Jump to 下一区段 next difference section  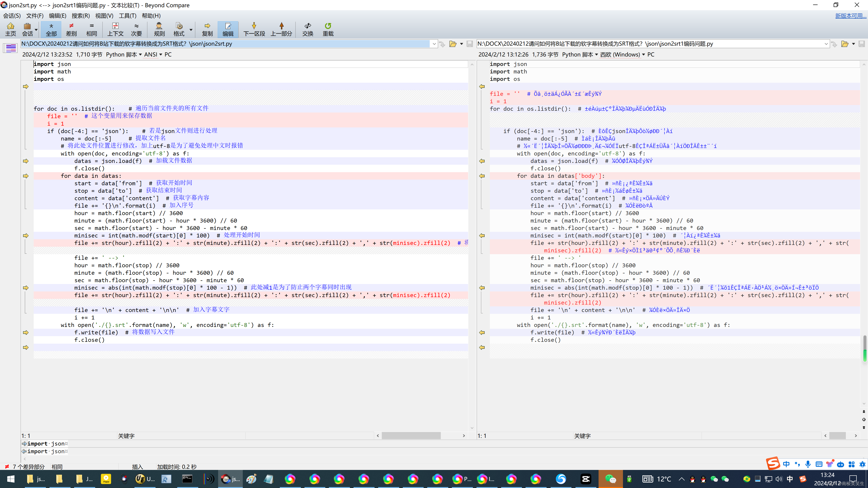coord(254,29)
